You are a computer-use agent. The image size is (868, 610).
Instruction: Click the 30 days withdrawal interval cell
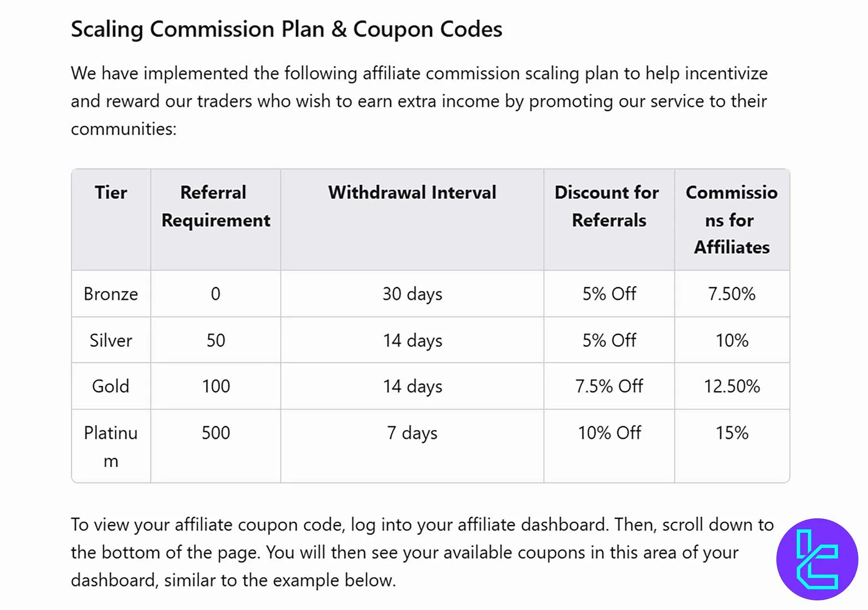coord(412,294)
